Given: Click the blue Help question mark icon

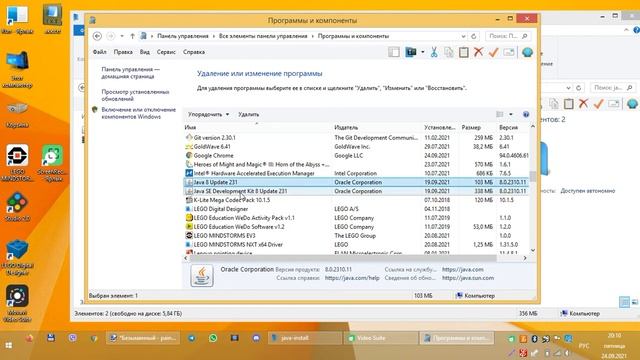Looking at the screenshot, I should 526,114.
